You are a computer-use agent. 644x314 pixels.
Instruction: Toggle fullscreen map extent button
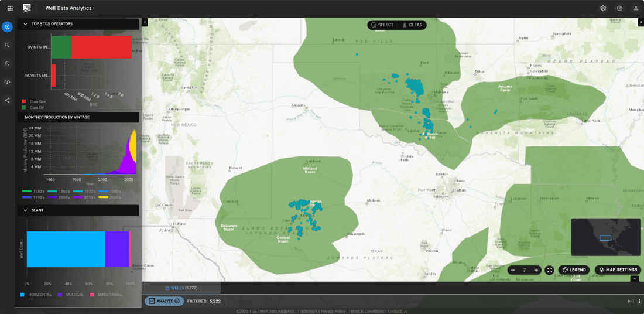pos(549,270)
